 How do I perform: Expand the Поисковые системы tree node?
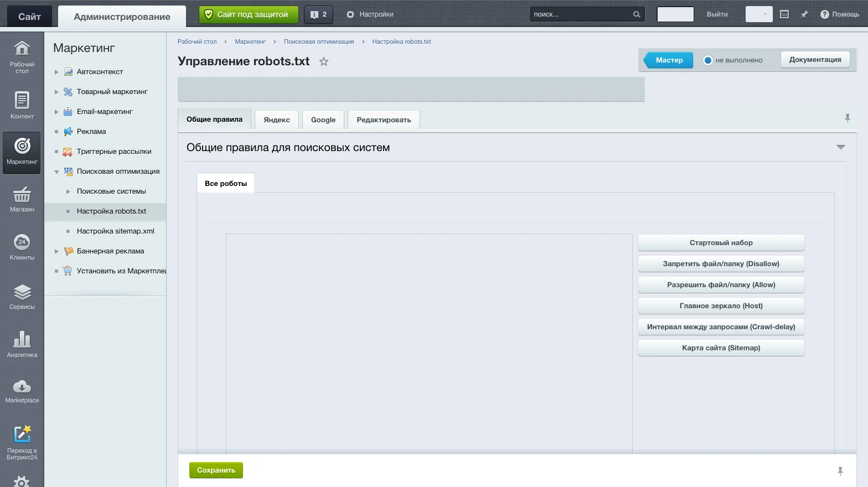[x=68, y=191]
